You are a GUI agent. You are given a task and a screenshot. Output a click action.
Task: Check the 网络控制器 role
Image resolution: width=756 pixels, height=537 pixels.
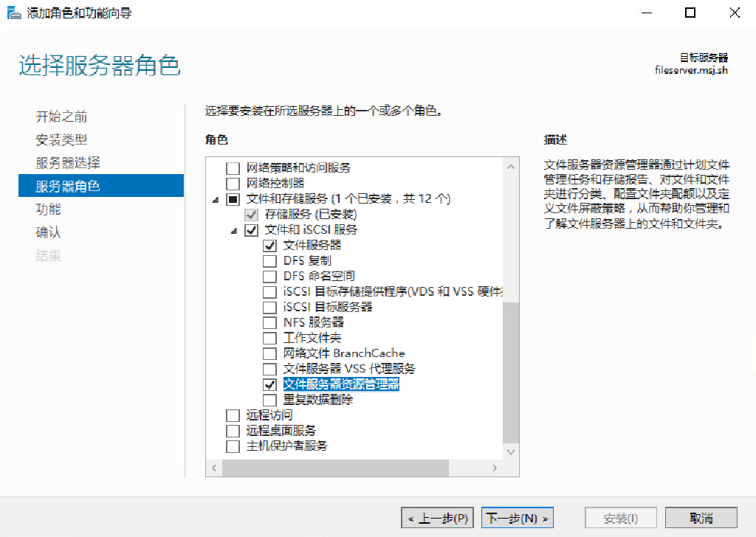coord(233,183)
